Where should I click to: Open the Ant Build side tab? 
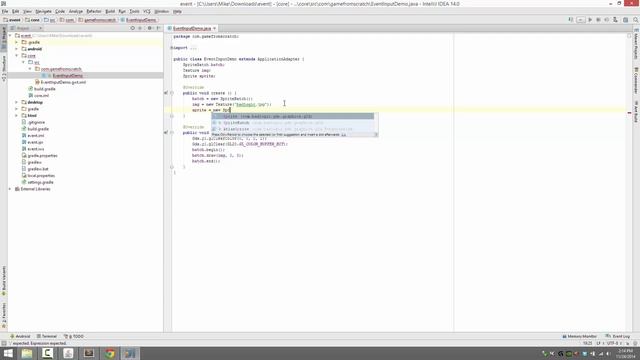[x=636, y=111]
